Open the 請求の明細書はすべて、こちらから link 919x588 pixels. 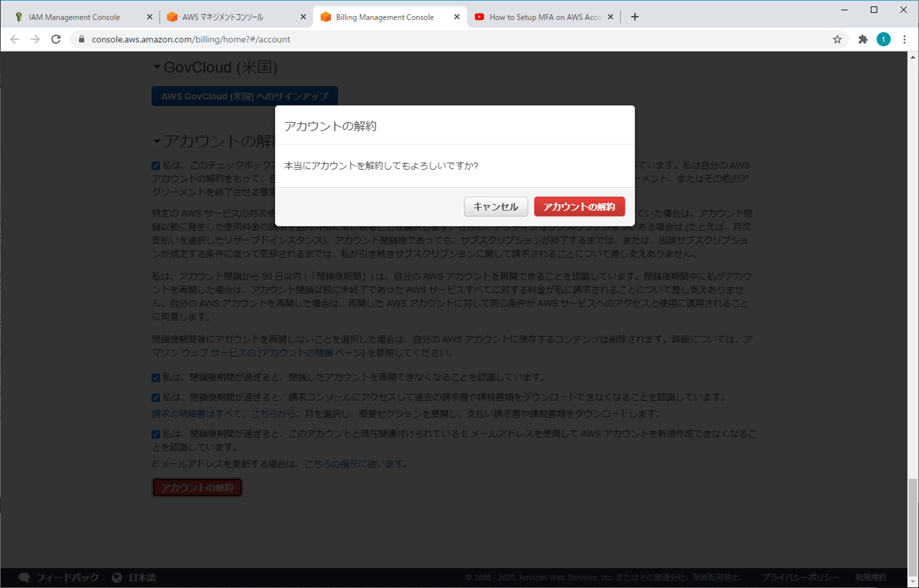224,414
